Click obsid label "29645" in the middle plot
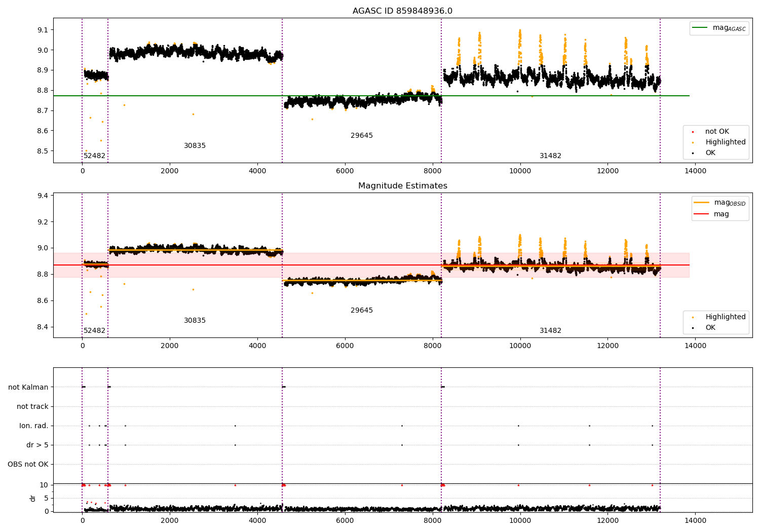The height and width of the screenshot is (532, 760). [362, 310]
